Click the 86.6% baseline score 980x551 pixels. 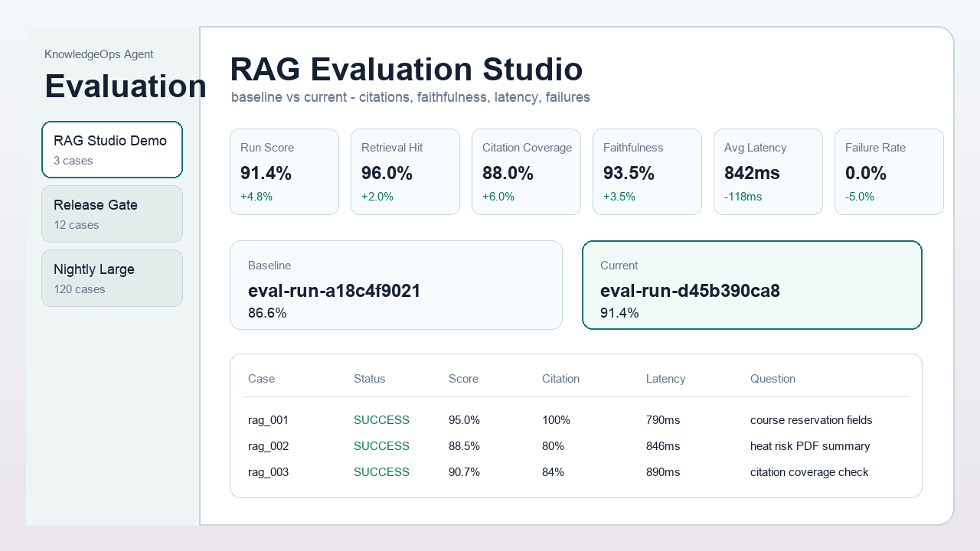(x=267, y=313)
